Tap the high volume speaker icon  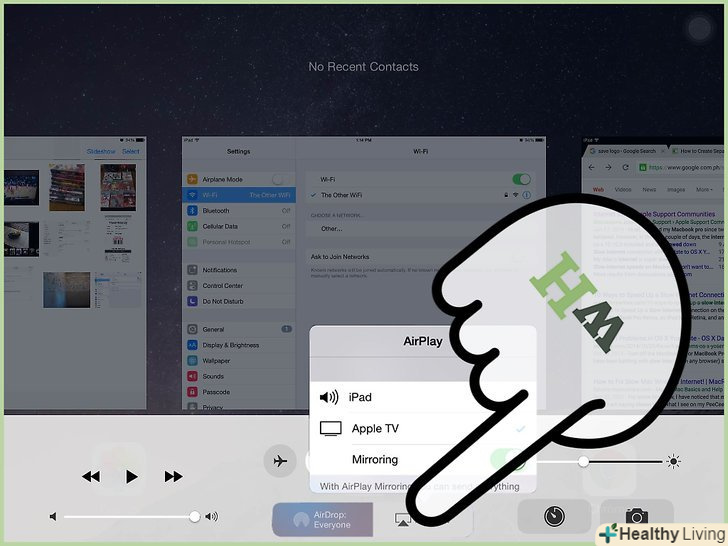212,517
